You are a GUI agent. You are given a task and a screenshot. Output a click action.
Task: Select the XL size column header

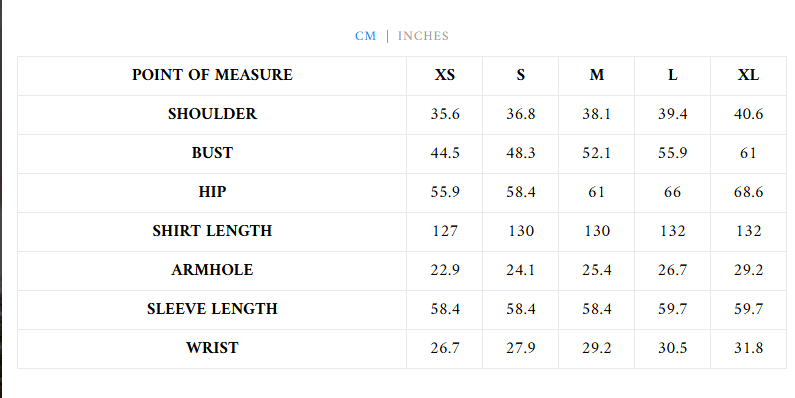tap(748, 75)
